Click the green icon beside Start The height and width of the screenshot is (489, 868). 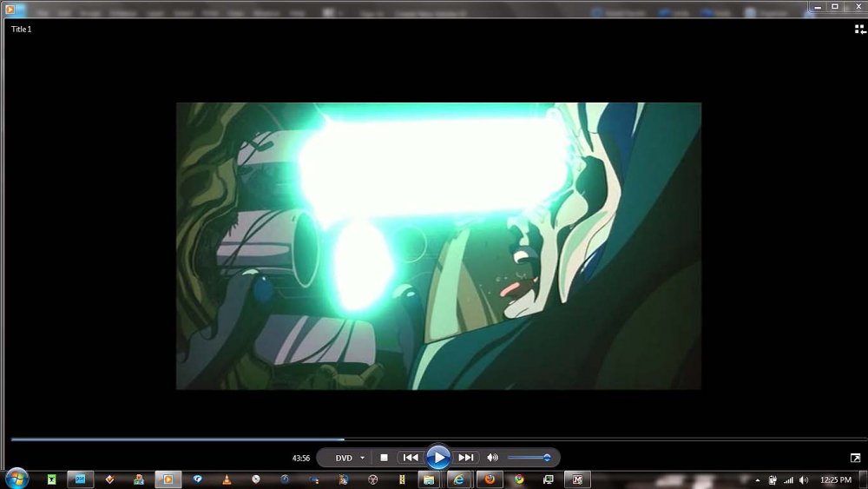[51, 479]
